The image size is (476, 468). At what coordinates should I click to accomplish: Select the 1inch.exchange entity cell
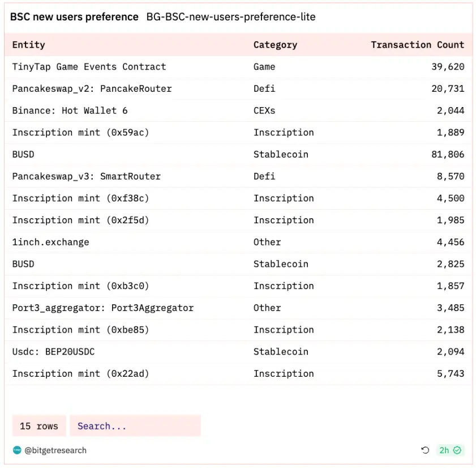click(51, 242)
